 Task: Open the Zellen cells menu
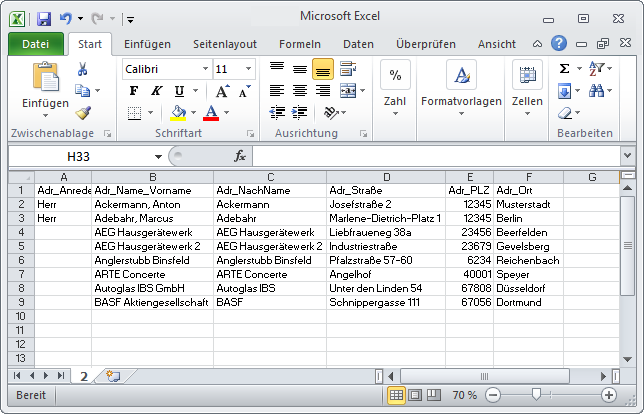click(x=527, y=89)
